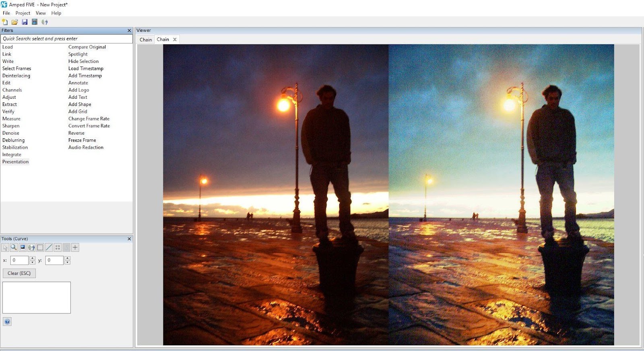Choose the Compare Original filter

coord(87,47)
